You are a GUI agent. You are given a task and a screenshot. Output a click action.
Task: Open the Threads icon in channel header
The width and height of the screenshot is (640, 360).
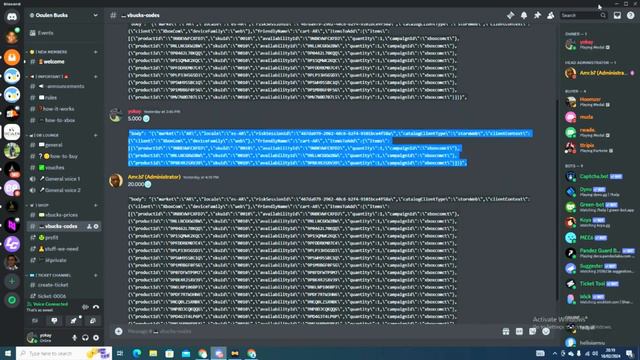511,16
